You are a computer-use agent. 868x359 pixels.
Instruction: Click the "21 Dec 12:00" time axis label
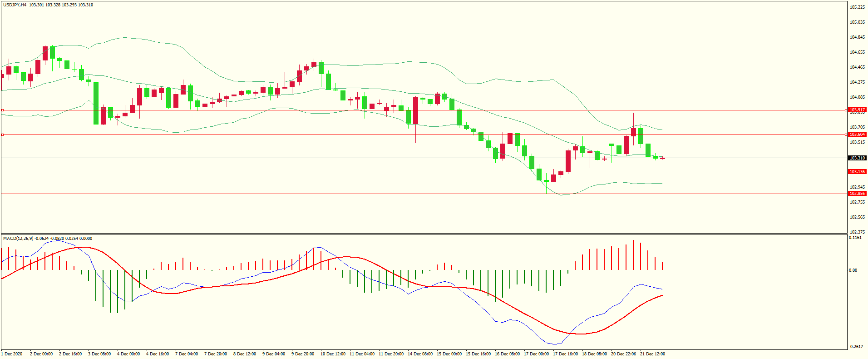click(652, 354)
